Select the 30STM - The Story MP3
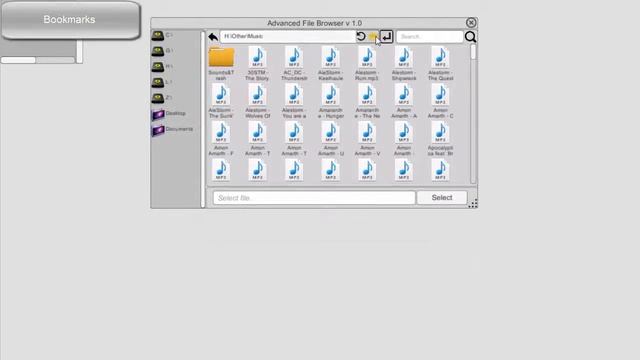640x360 pixels. point(258,63)
